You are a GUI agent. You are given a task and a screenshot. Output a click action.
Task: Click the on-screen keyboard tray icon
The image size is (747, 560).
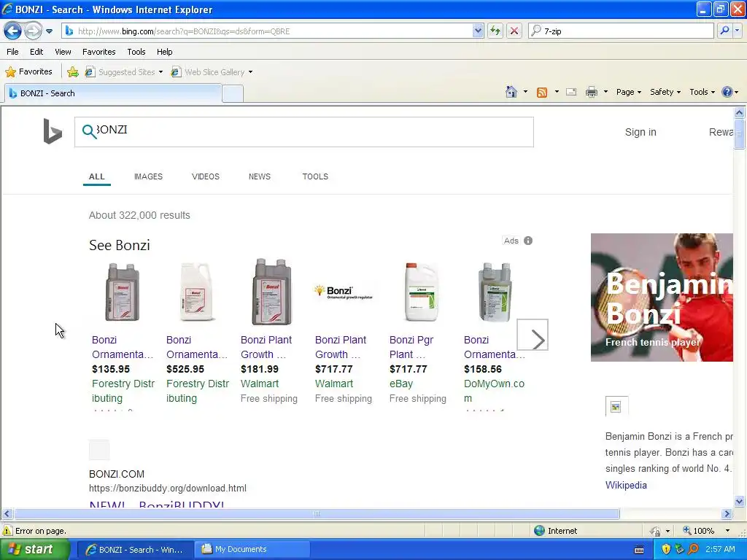tap(639, 550)
